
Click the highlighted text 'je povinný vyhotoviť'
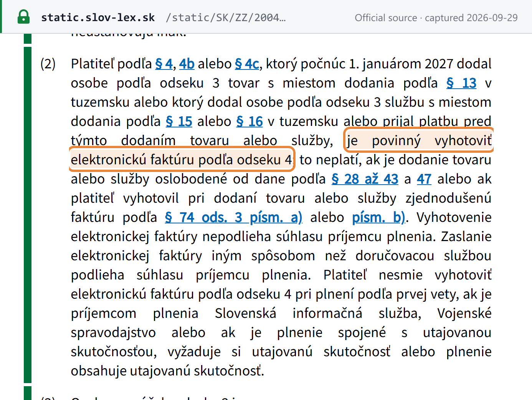pyautogui.click(x=419, y=140)
